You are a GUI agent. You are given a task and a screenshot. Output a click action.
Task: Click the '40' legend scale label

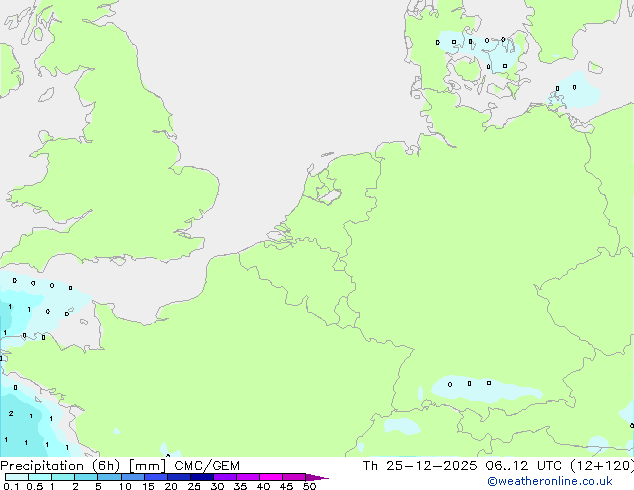[x=263, y=486]
